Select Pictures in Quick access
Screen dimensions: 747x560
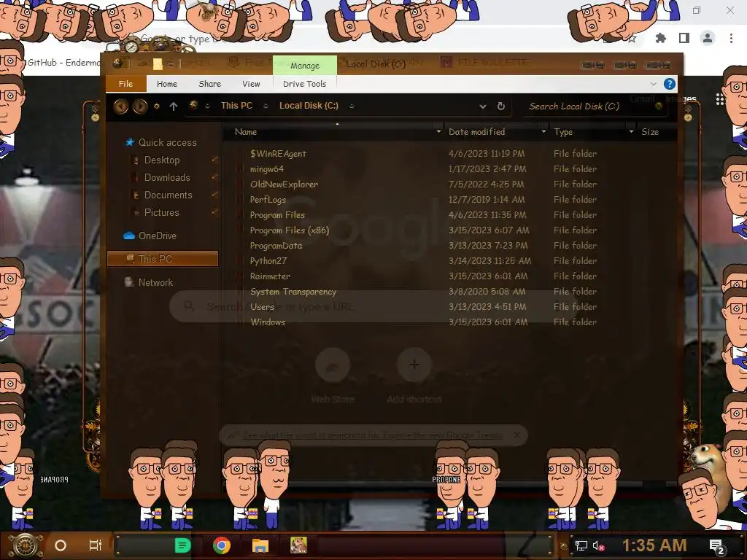click(x=161, y=213)
